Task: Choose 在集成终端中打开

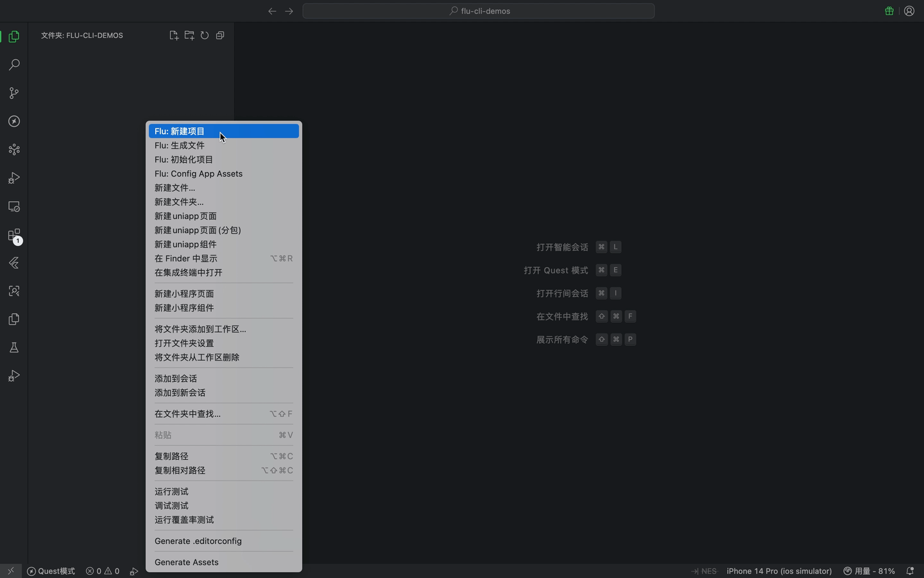Action: click(x=224, y=272)
